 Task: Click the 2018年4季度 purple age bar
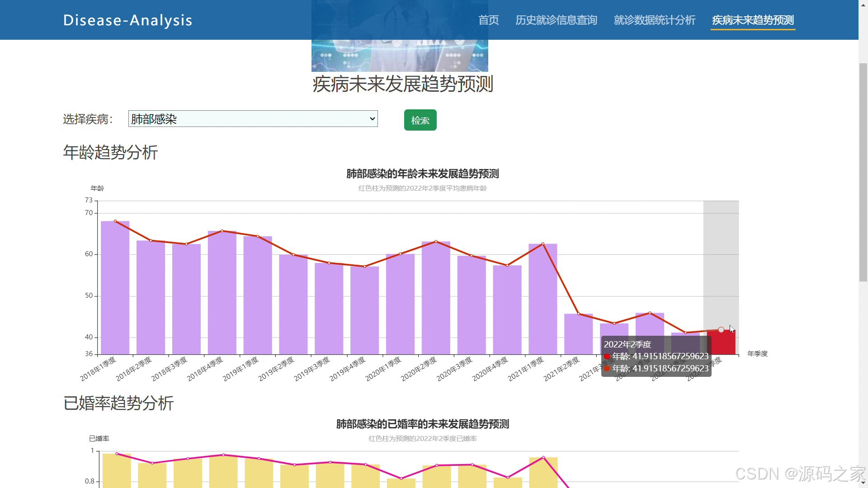pos(222,293)
